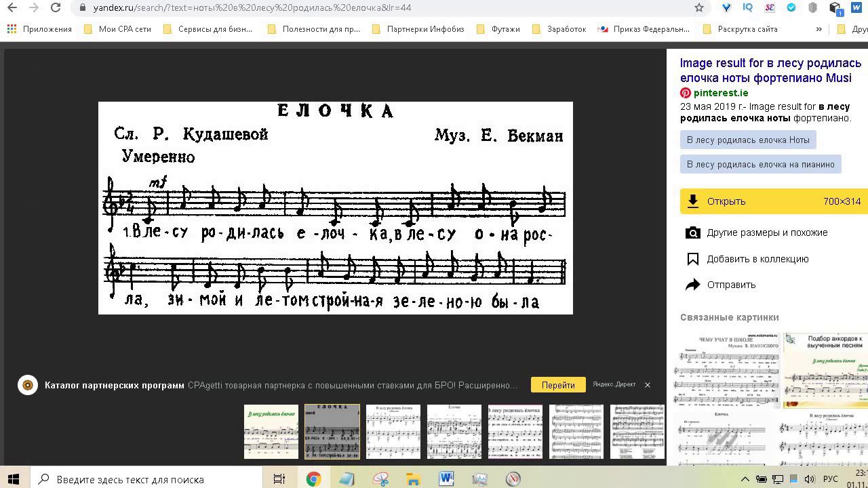This screenshot has height=488, width=868.
Task: Expand the hidden bookmarks chevron
Action: click(818, 29)
